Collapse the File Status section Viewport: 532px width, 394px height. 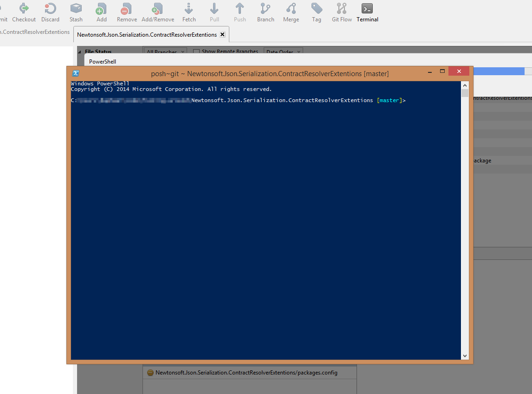80,52
